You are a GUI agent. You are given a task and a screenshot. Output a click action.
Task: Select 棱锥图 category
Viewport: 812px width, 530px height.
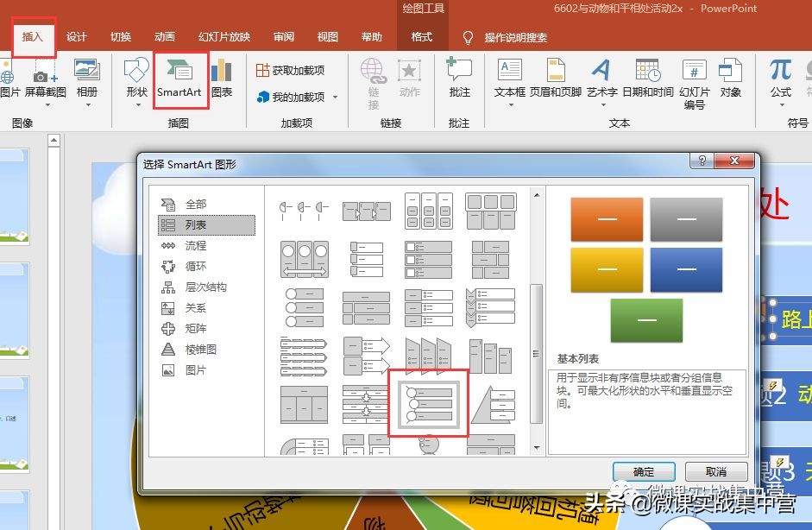pyautogui.click(x=206, y=350)
